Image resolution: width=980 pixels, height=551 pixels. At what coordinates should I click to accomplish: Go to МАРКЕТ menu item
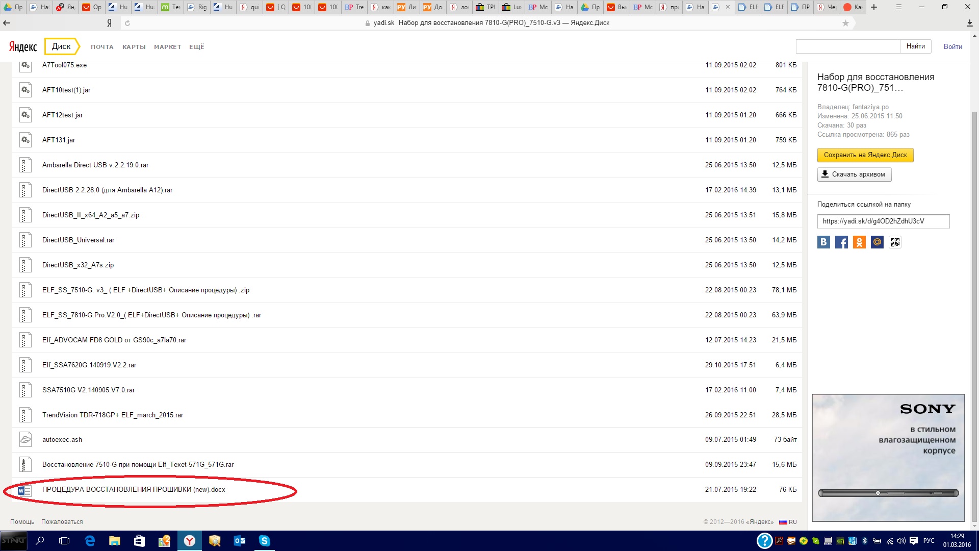(167, 47)
